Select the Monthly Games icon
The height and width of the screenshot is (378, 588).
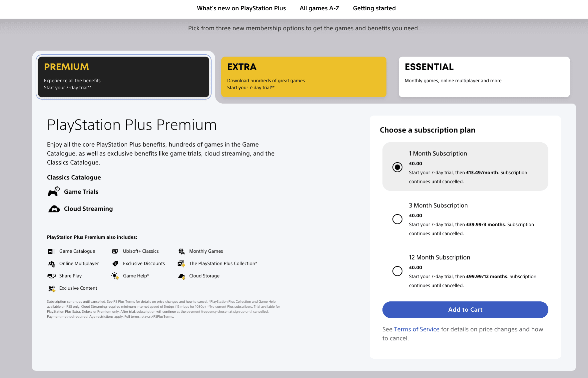[182, 251]
